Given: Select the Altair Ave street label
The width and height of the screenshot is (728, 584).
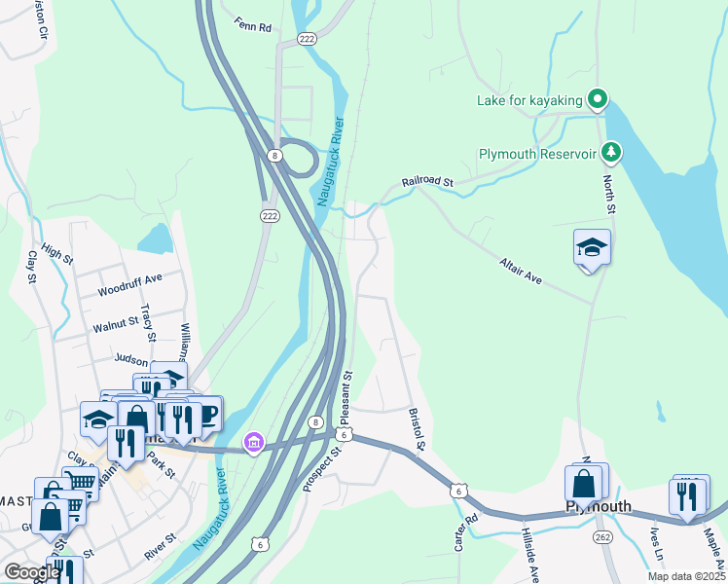Looking at the screenshot, I should (x=521, y=271).
